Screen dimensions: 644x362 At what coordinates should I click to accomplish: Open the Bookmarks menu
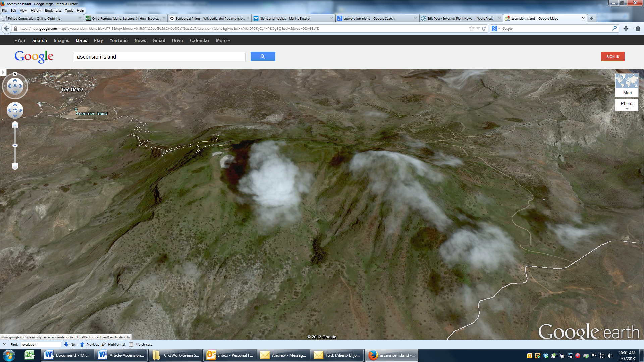[x=53, y=11]
